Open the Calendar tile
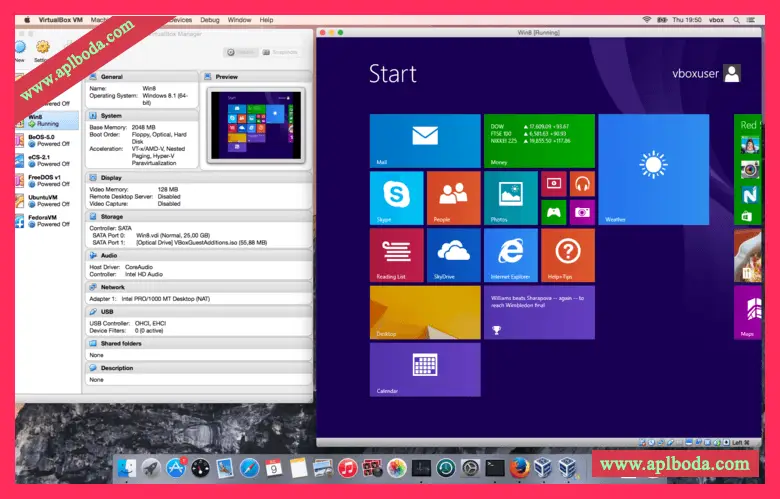 pyautogui.click(x=424, y=369)
